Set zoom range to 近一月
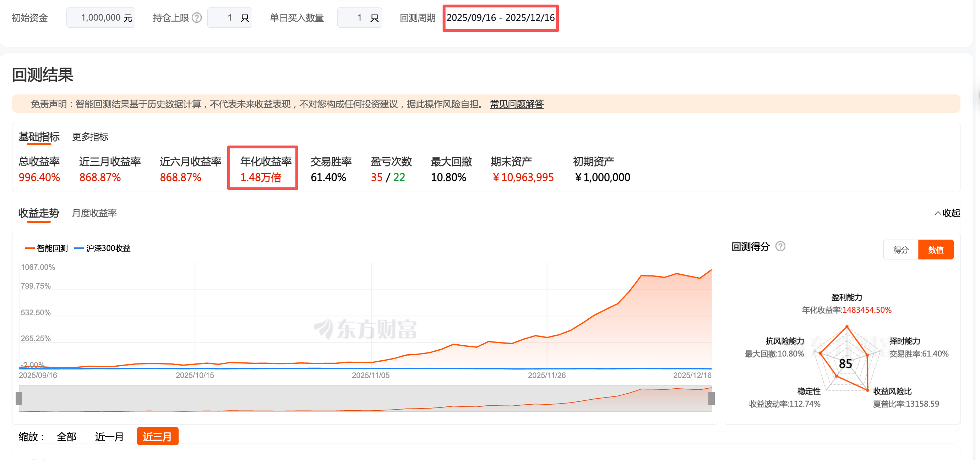The width and height of the screenshot is (980, 460). coord(109,437)
